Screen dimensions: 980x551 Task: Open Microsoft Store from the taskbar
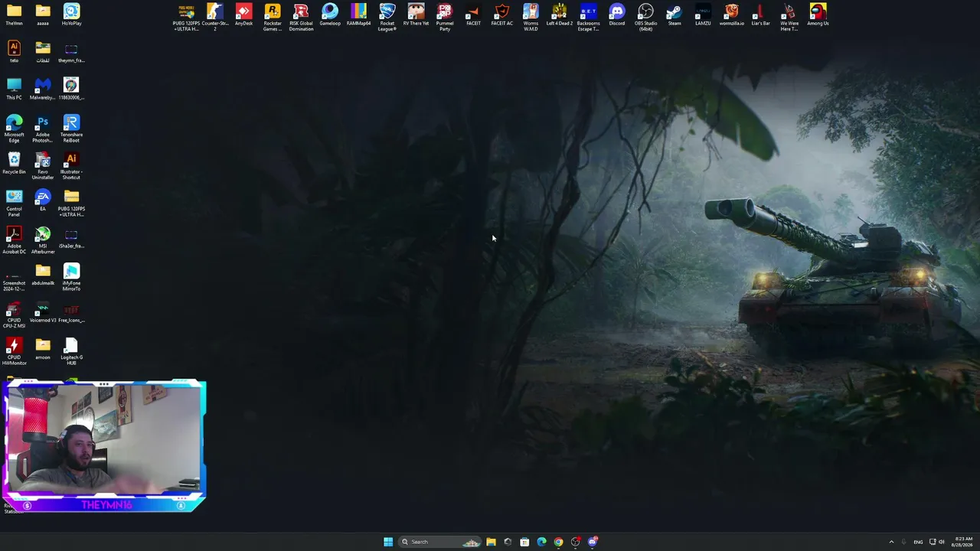524,542
